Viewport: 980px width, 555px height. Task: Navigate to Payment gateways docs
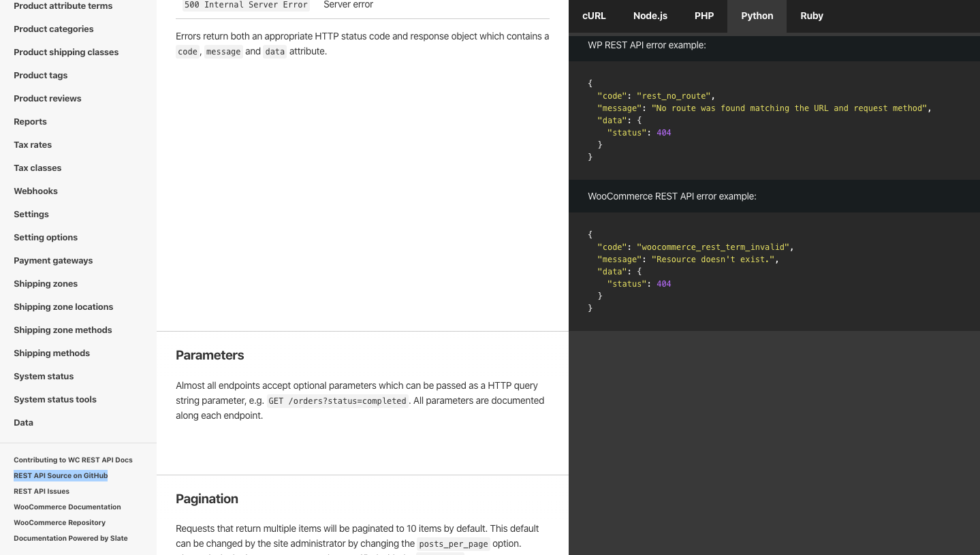[x=53, y=260]
